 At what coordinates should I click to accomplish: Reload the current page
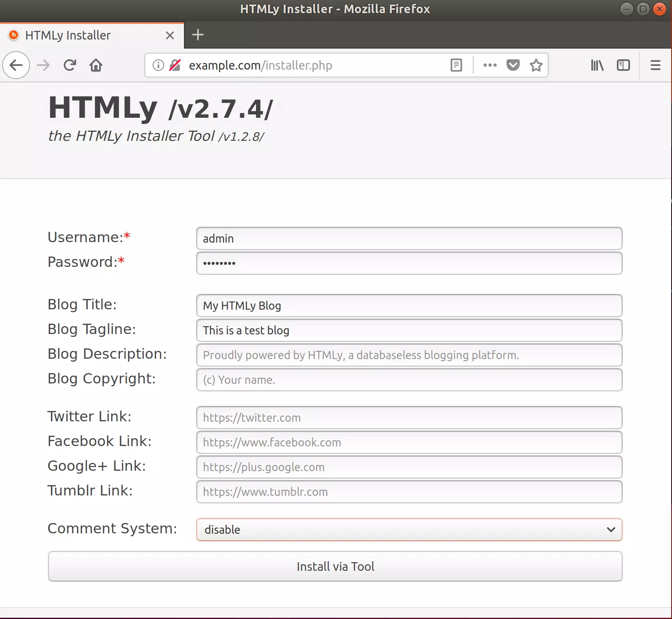coord(70,65)
